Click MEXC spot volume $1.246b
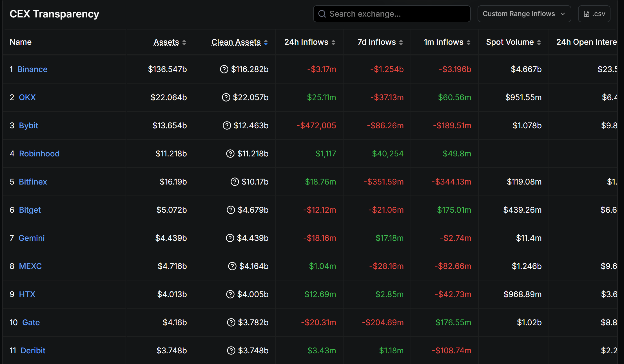 527,266
